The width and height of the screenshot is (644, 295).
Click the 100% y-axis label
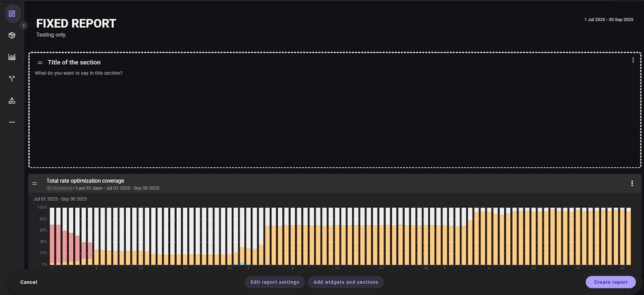tap(42, 207)
